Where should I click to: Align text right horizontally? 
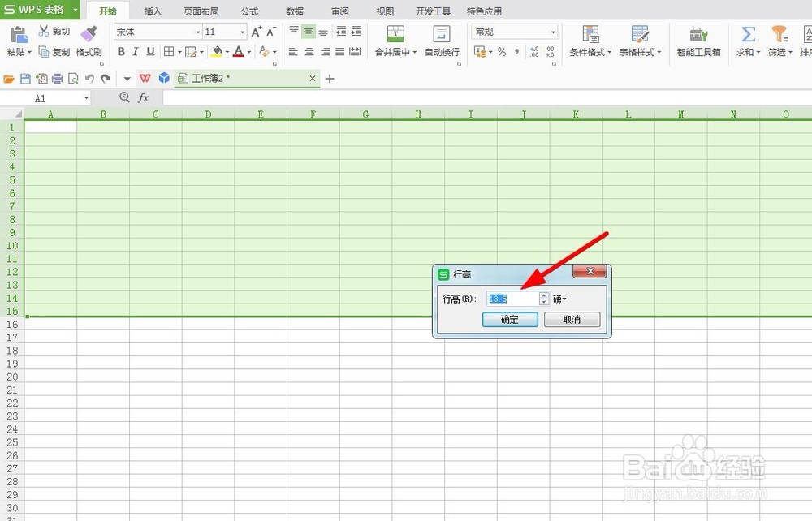(x=325, y=52)
